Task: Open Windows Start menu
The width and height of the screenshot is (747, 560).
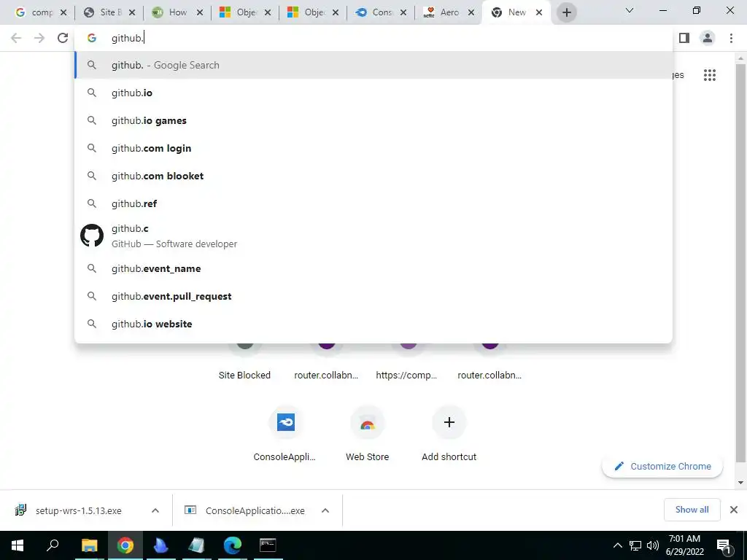Action: tap(18, 545)
